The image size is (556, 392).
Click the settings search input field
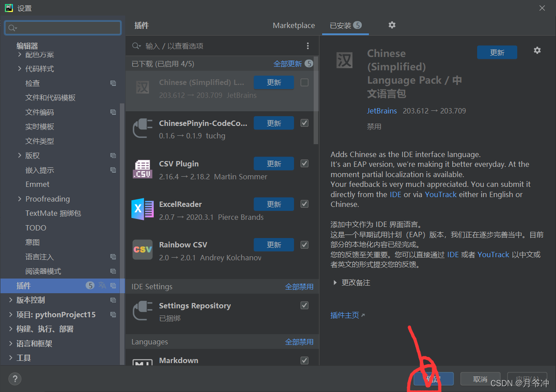click(63, 28)
